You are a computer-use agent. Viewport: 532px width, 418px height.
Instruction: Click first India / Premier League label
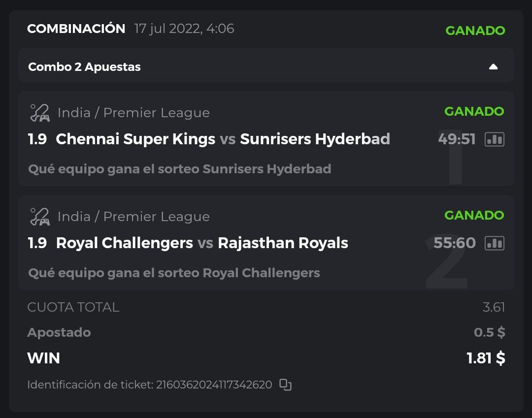[133, 113]
